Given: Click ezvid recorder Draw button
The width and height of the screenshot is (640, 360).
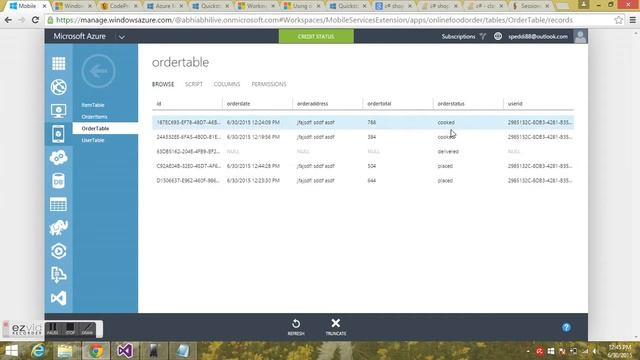Looking at the screenshot, I should coord(87,329).
